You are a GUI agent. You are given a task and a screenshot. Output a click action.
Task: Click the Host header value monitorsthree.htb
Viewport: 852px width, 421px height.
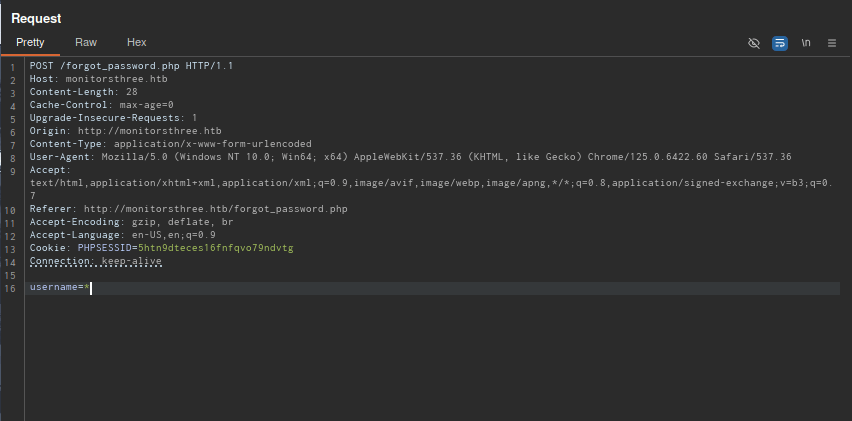[x=115, y=79]
